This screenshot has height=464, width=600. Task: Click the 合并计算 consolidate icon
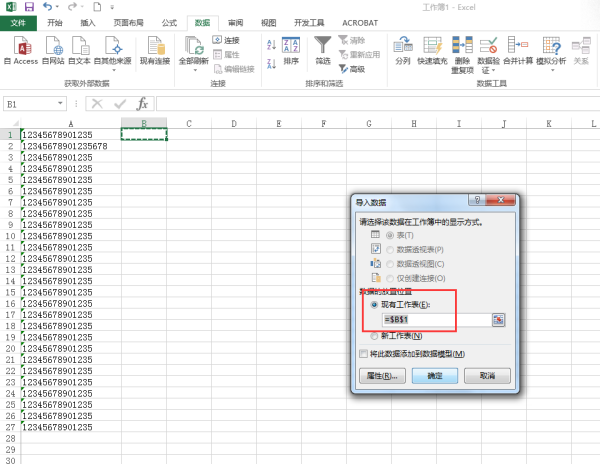point(518,45)
